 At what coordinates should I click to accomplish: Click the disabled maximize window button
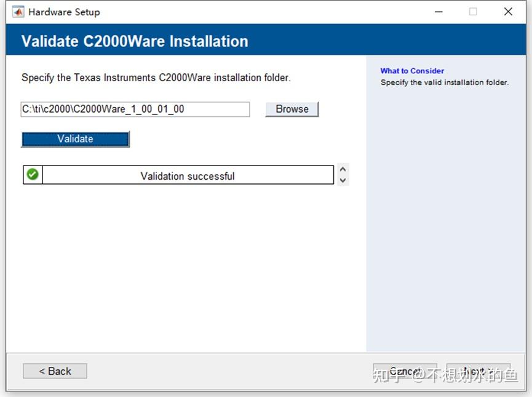[473, 12]
